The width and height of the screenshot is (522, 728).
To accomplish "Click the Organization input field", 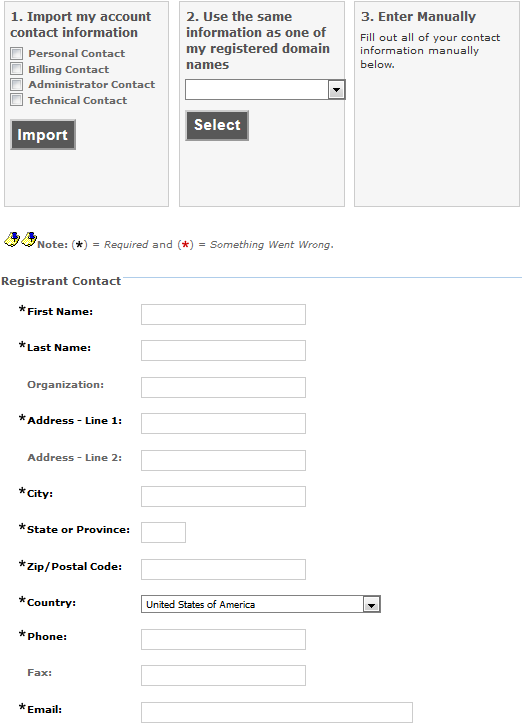I will pyautogui.click(x=223, y=387).
